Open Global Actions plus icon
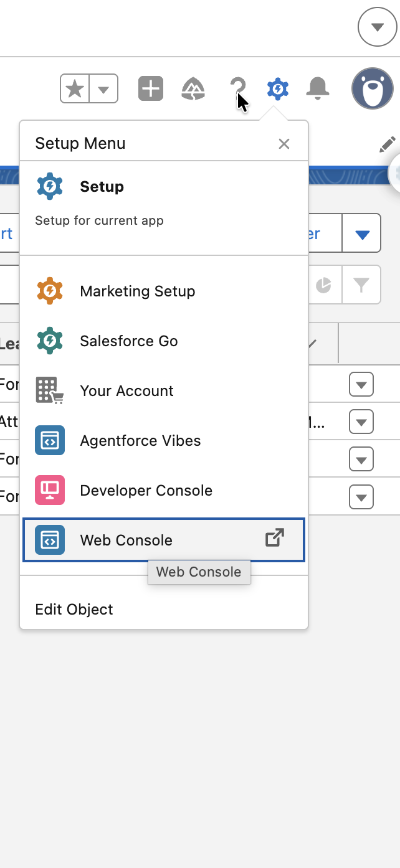 (x=150, y=89)
